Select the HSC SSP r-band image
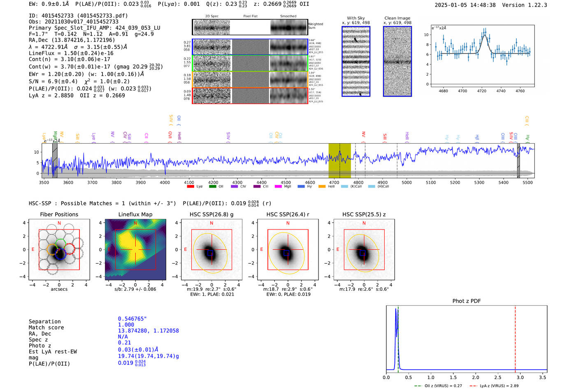This screenshot has height=392, width=576. pos(288,250)
